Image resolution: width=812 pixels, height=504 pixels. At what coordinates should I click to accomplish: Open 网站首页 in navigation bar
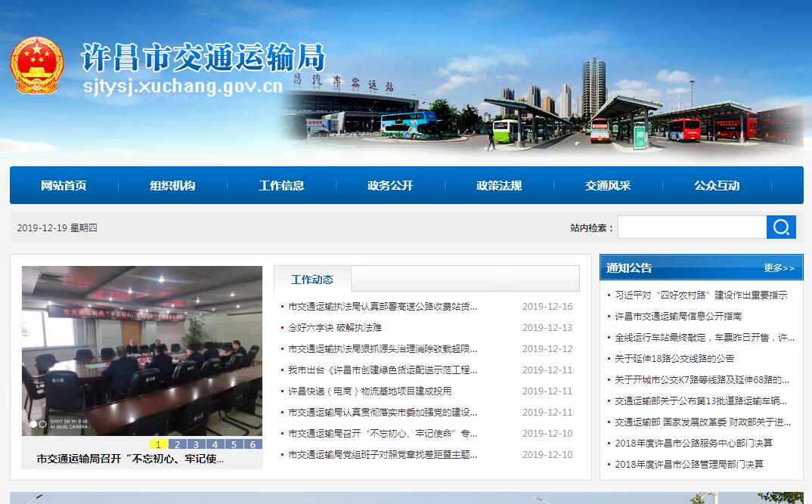(64, 186)
